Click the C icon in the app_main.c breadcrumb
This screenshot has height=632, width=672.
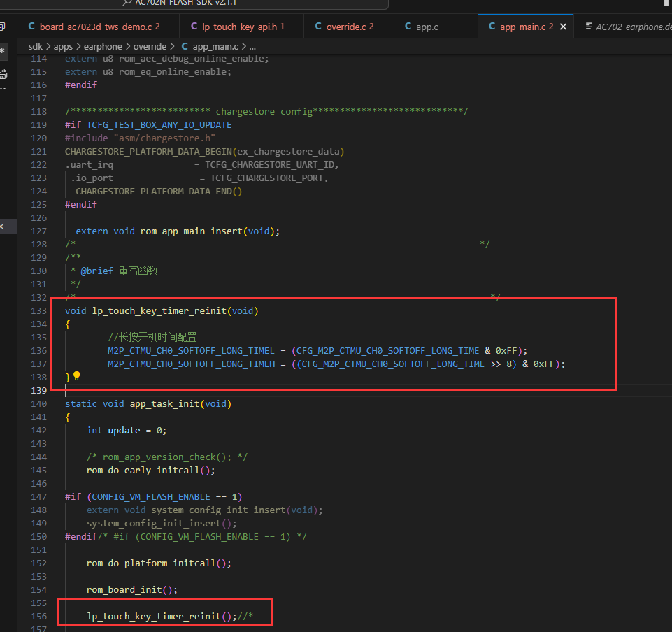(x=185, y=46)
